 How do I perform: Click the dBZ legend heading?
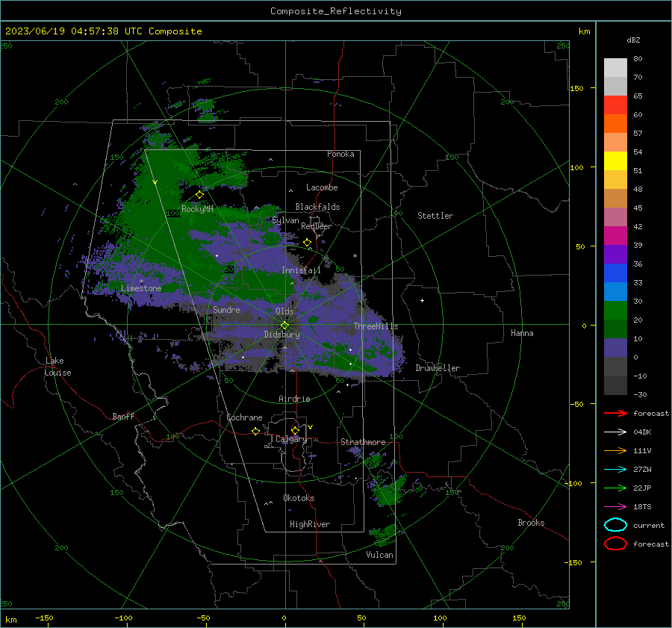tap(633, 40)
